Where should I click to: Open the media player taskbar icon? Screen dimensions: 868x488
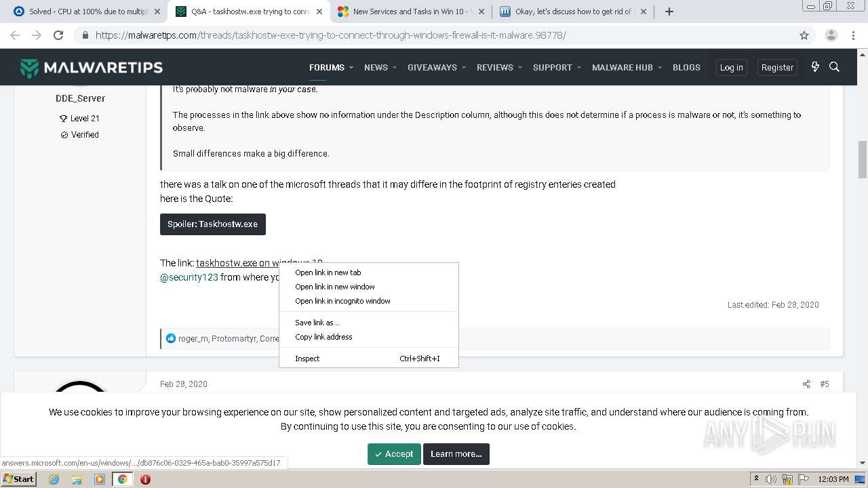pos(100,479)
